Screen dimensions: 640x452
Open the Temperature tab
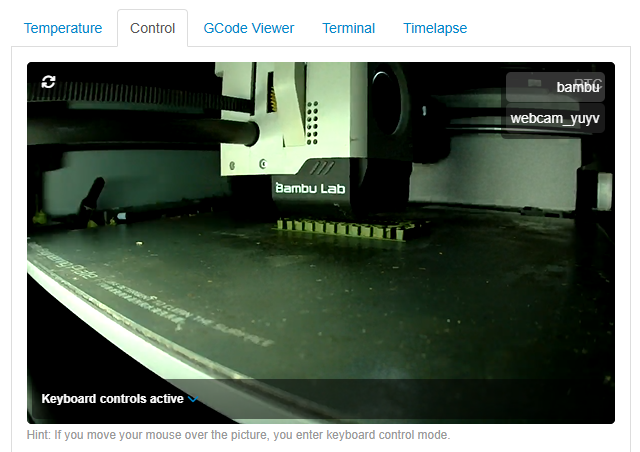pos(63,28)
